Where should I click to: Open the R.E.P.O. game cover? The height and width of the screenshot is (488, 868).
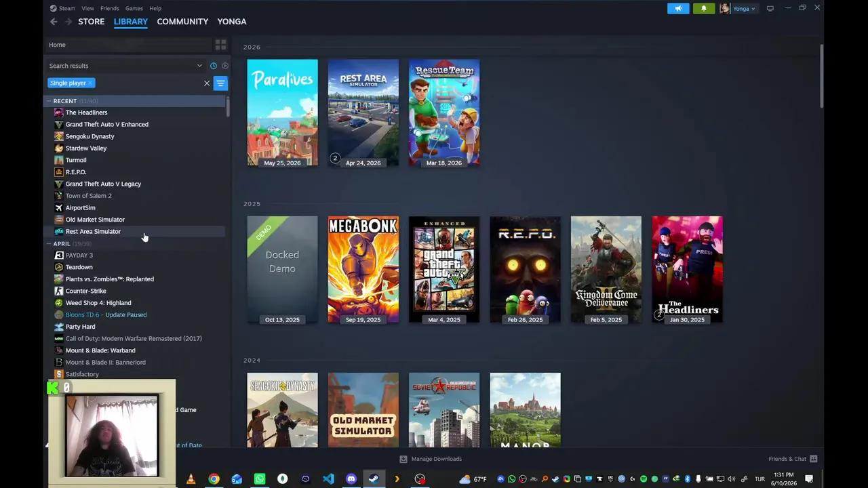tap(526, 269)
